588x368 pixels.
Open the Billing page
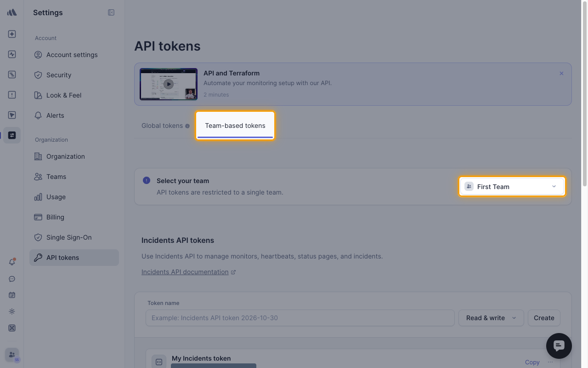[74, 217]
